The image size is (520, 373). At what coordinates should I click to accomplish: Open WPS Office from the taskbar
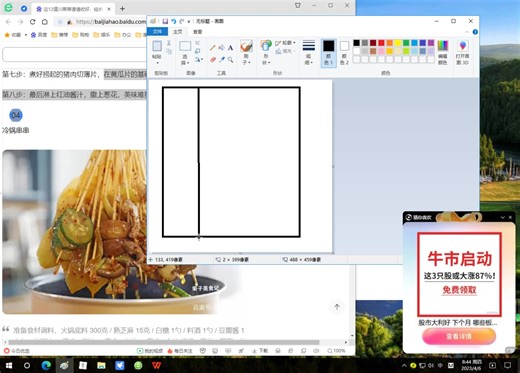click(156, 365)
